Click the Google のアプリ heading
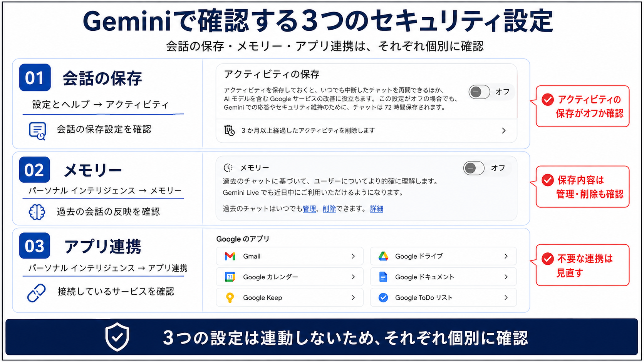 pyautogui.click(x=243, y=239)
